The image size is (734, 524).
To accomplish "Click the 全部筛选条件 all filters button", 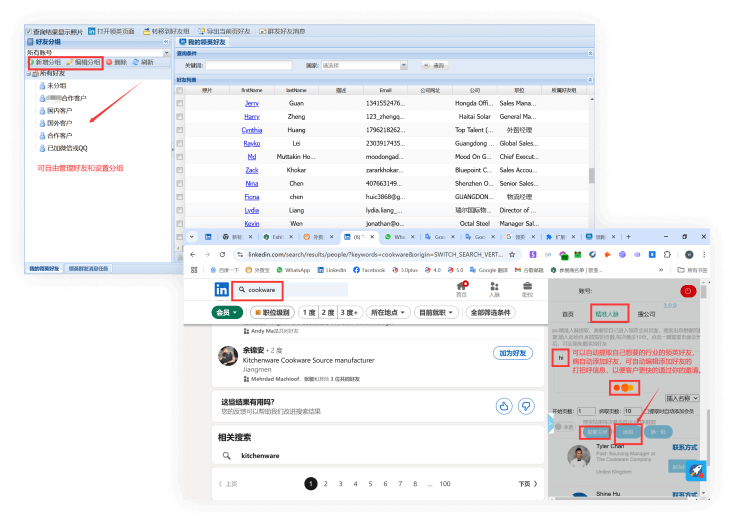I will coord(491,312).
